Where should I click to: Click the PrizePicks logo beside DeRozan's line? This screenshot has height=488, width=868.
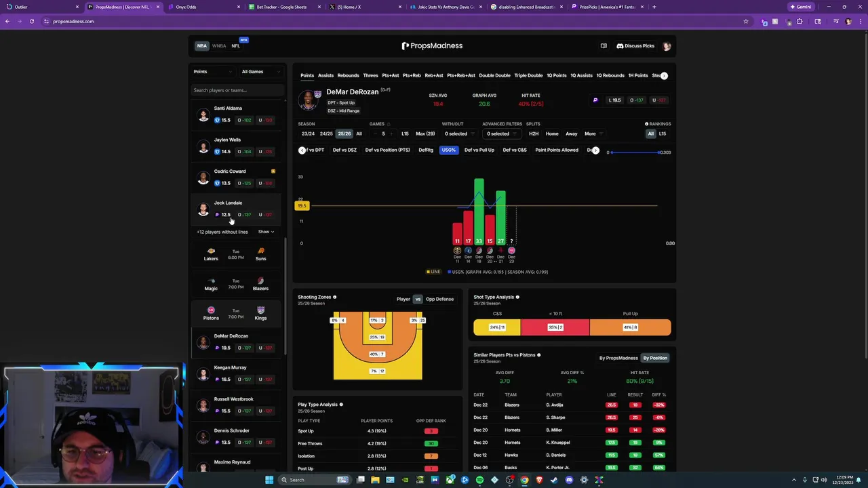[x=595, y=100]
